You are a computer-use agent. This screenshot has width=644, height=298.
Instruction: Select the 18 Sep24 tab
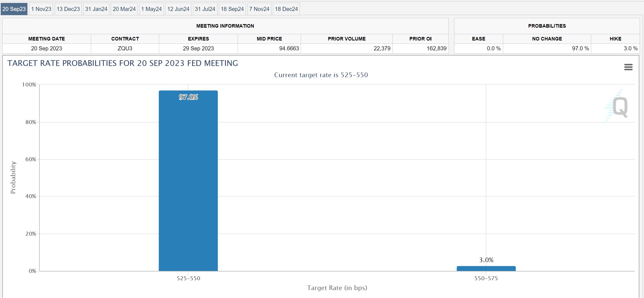tap(232, 9)
